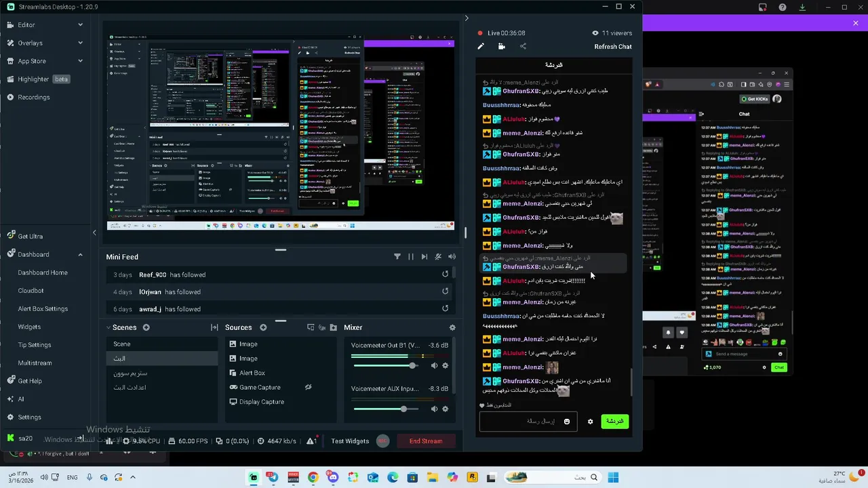This screenshot has width=868, height=488.
Task: Open the Editor section in the sidebar
Action: (26, 24)
